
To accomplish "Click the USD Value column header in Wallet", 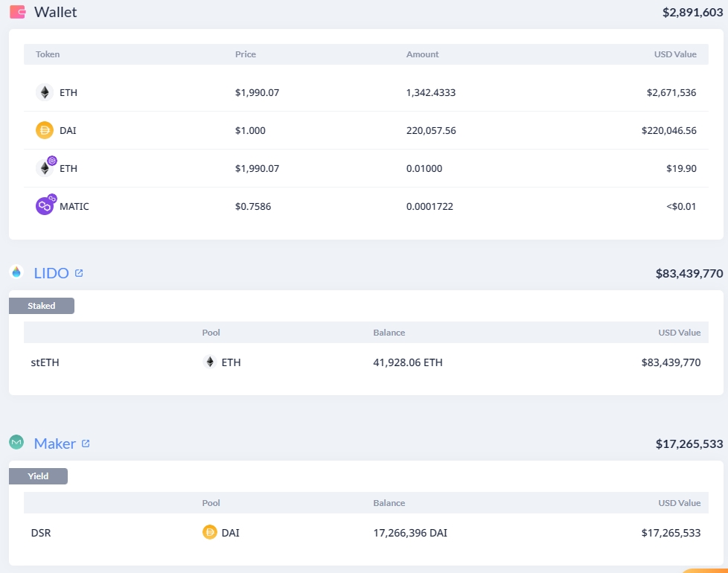I will pyautogui.click(x=675, y=54).
